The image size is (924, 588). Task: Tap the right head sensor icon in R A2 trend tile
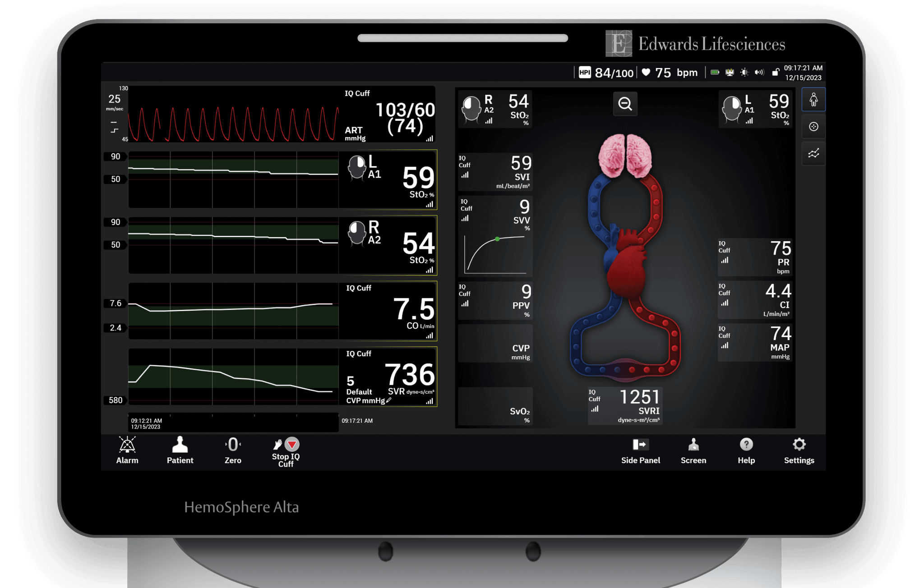tap(357, 233)
